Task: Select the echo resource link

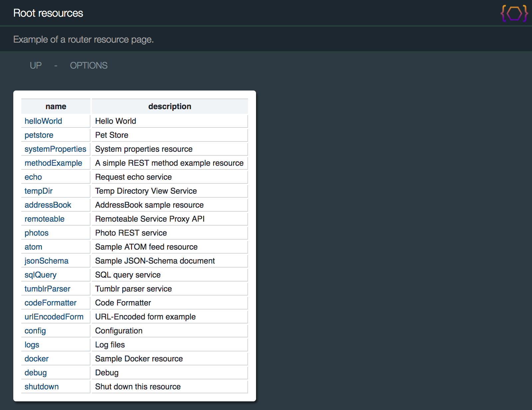Action: click(33, 177)
